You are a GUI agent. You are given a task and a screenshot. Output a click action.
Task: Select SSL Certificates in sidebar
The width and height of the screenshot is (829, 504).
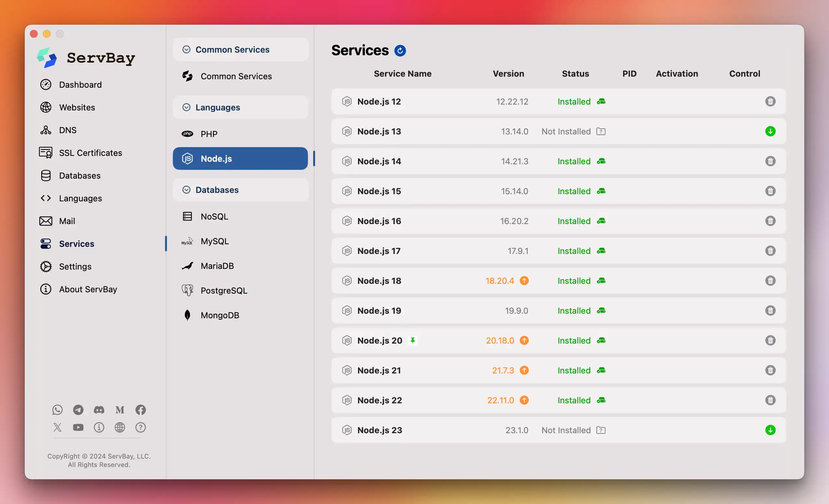[x=81, y=153]
